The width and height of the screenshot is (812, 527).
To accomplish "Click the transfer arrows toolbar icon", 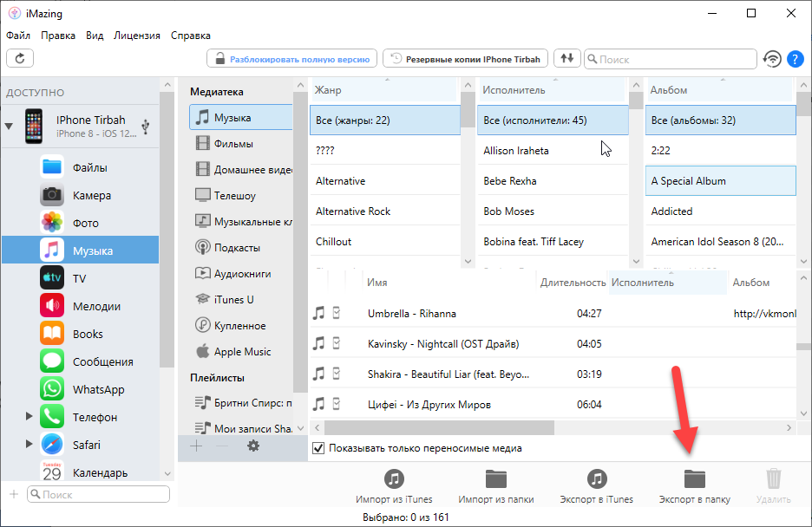I will click(567, 59).
